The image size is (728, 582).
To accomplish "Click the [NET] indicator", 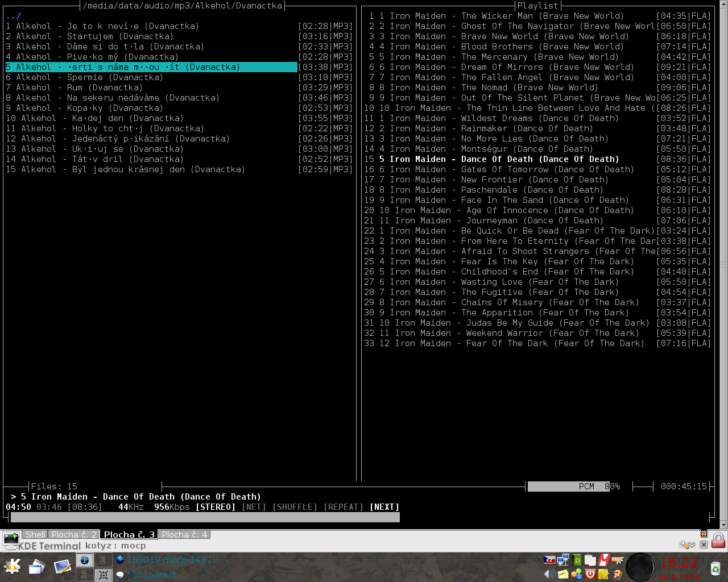I will [x=254, y=507].
